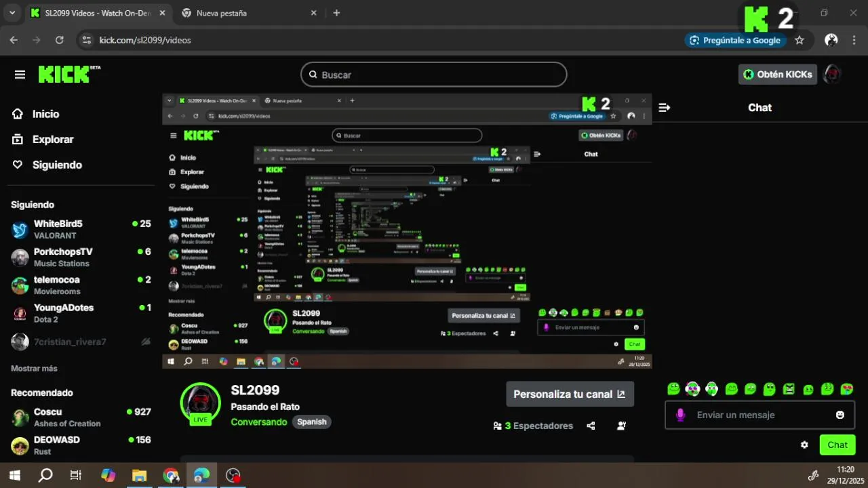Click Personaliza tu canal button
The height and width of the screenshot is (488, 868).
[570, 394]
